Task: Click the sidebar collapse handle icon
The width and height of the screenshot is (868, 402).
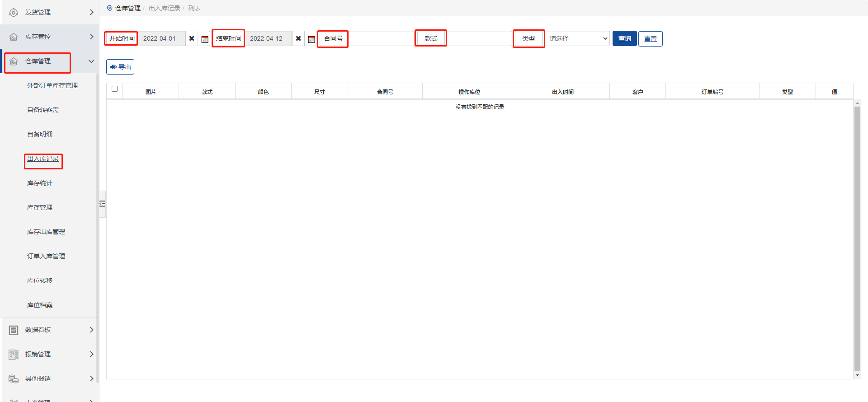Action: [102, 204]
